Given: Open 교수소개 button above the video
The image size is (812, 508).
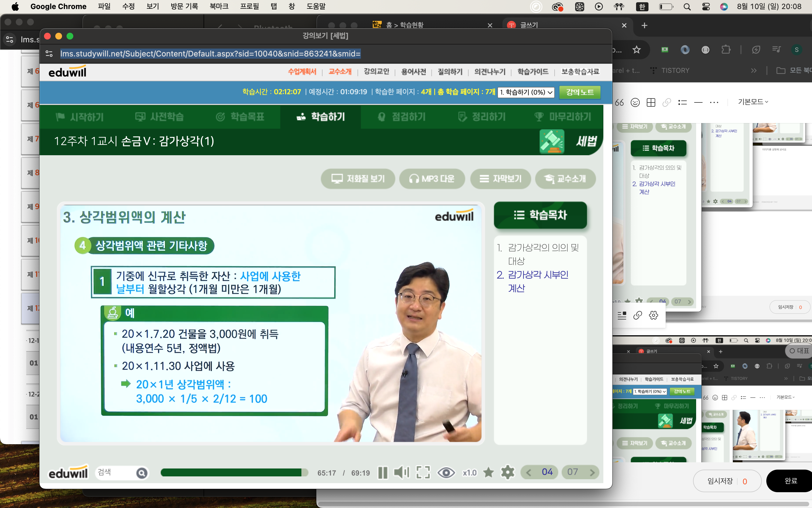Looking at the screenshot, I should tap(565, 178).
